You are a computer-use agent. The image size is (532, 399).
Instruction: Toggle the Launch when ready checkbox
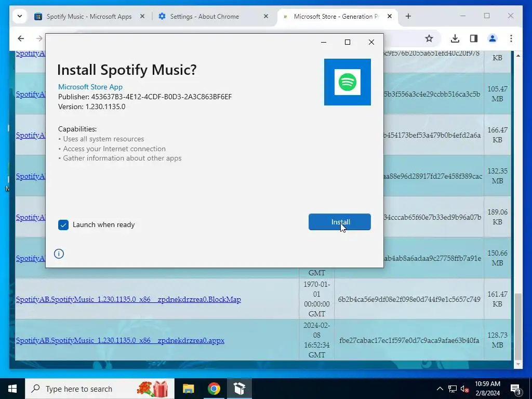pos(63,224)
